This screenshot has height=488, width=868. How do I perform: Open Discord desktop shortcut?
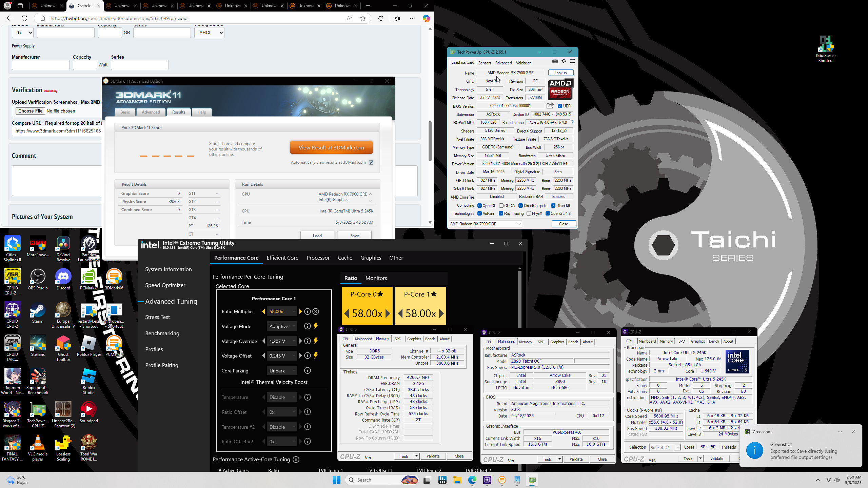tap(63, 280)
